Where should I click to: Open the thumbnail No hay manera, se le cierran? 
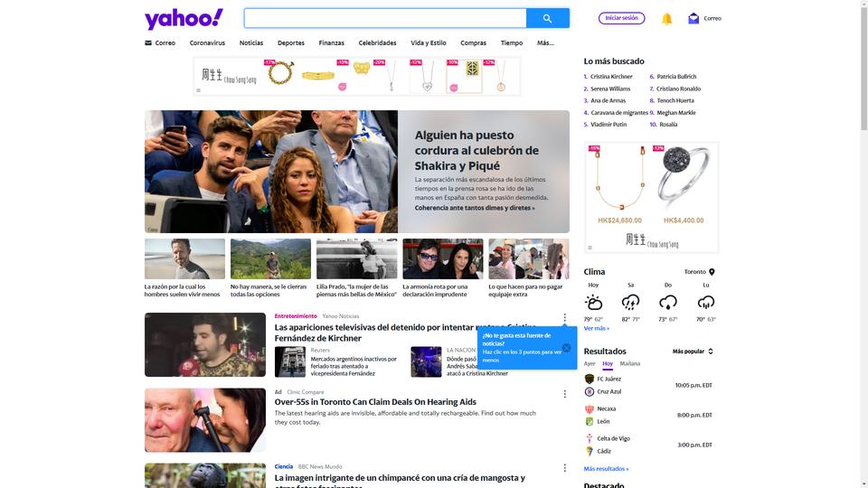pos(270,259)
